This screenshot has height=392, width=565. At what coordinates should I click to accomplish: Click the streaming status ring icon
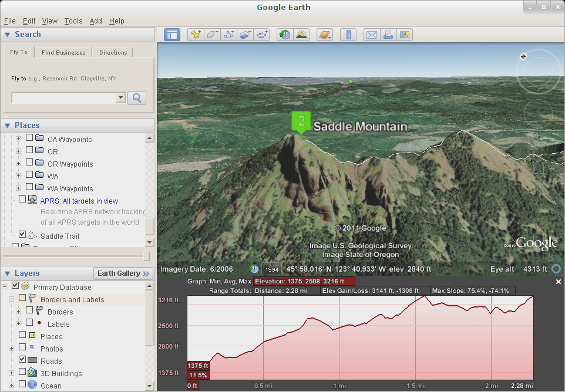[556, 269]
